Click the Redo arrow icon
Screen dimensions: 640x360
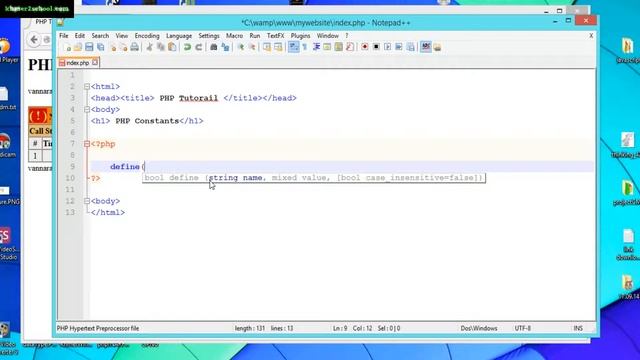(x=198, y=47)
